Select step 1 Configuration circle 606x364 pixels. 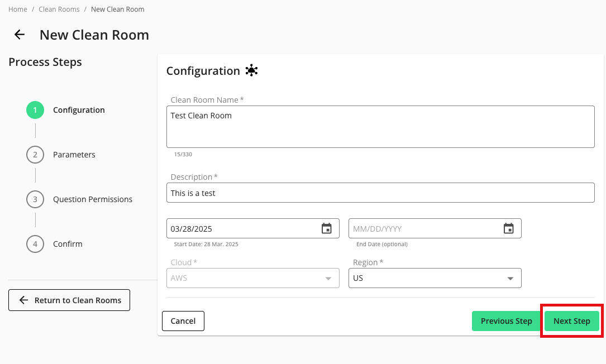coord(35,110)
